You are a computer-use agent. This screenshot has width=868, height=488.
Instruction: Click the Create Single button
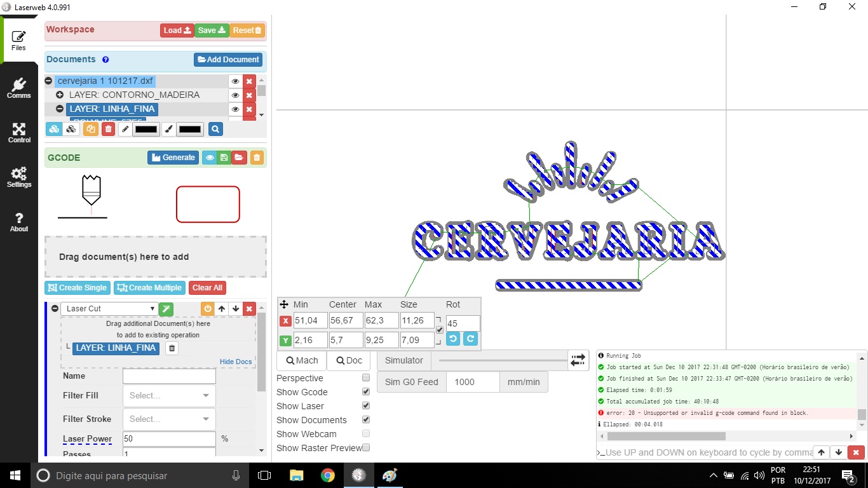point(78,288)
